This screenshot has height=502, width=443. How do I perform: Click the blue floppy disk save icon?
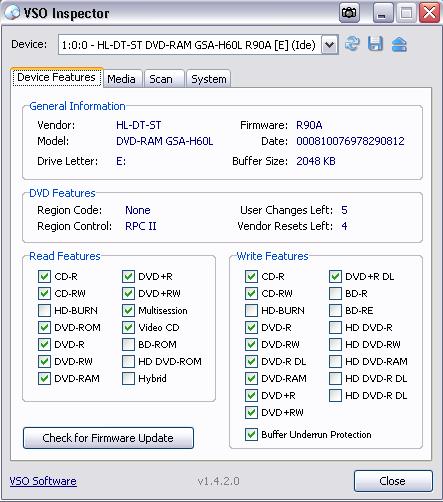tap(375, 44)
